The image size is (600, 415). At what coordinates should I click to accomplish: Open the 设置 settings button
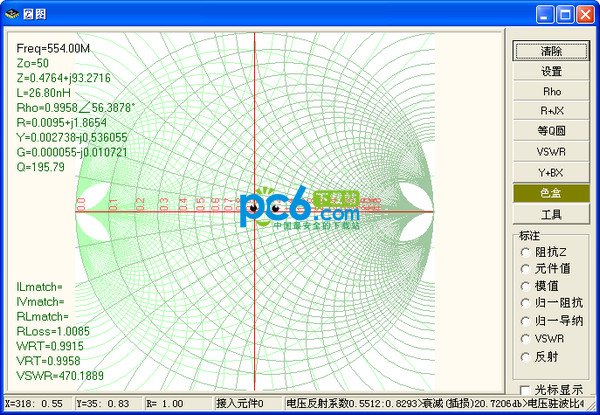coord(551,71)
